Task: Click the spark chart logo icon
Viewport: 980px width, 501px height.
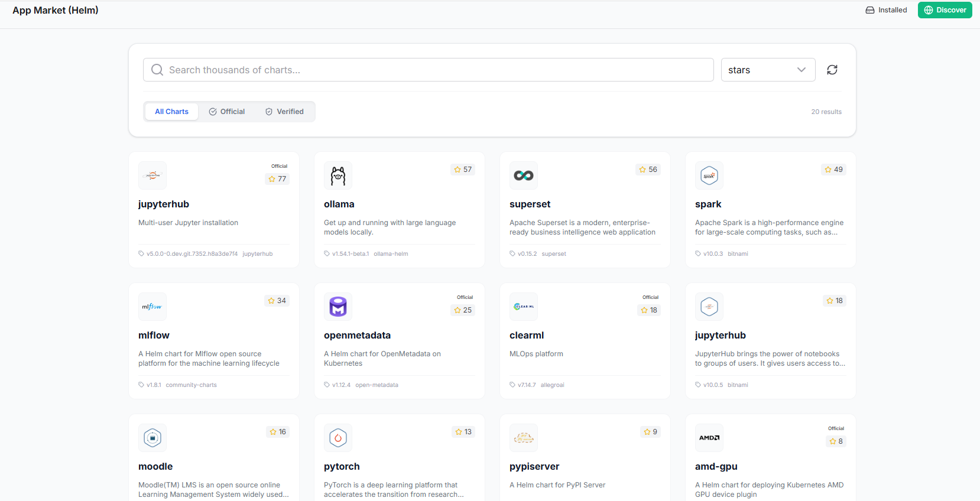Action: [x=709, y=175]
